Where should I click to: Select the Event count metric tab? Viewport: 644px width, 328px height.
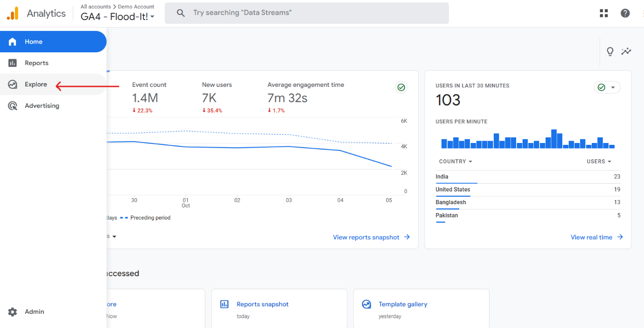pyautogui.click(x=149, y=97)
